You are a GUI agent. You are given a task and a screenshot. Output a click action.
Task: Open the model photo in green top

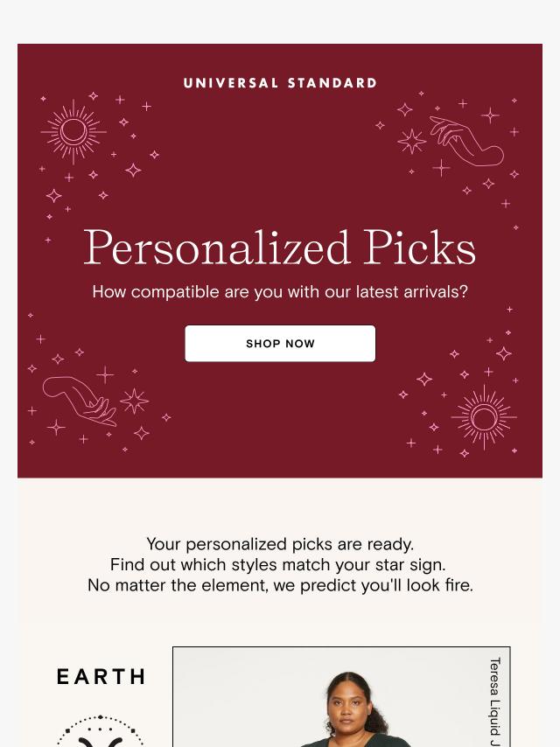pos(341,697)
